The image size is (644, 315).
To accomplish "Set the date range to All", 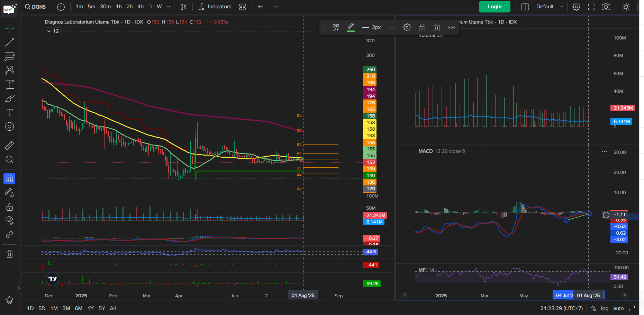I will click(113, 308).
